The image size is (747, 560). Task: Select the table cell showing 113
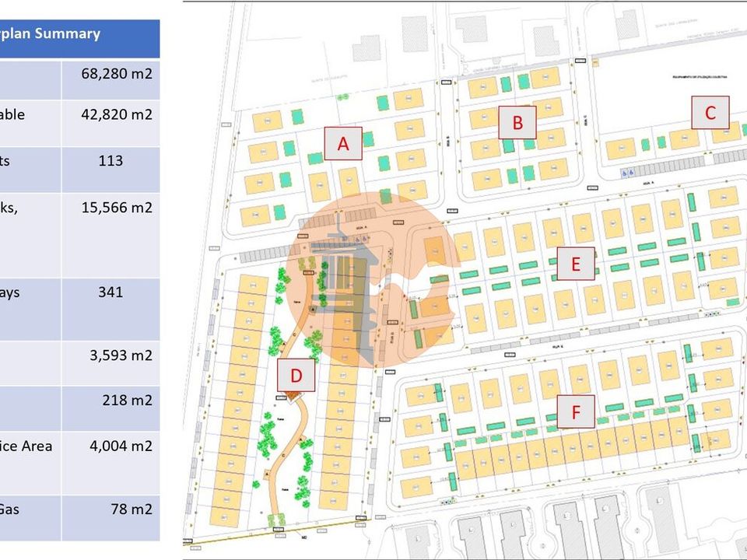110,160
